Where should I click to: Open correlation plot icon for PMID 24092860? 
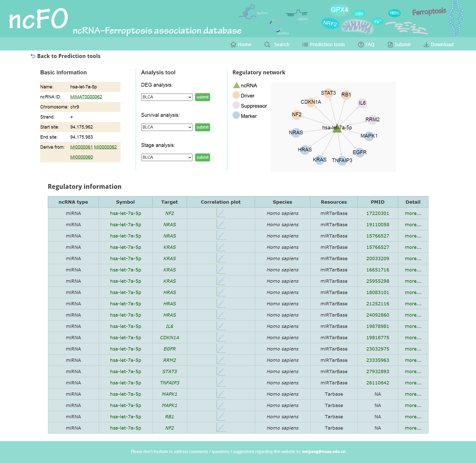coord(221,315)
